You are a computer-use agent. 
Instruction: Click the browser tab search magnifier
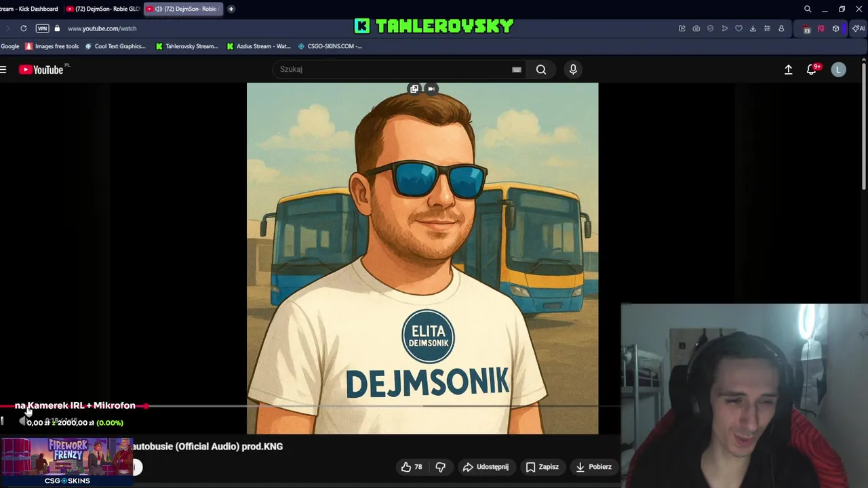(x=808, y=9)
